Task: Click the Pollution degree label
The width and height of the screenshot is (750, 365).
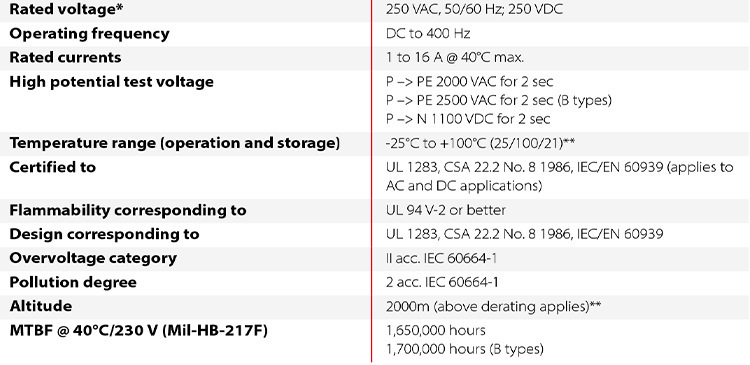Action: (73, 282)
